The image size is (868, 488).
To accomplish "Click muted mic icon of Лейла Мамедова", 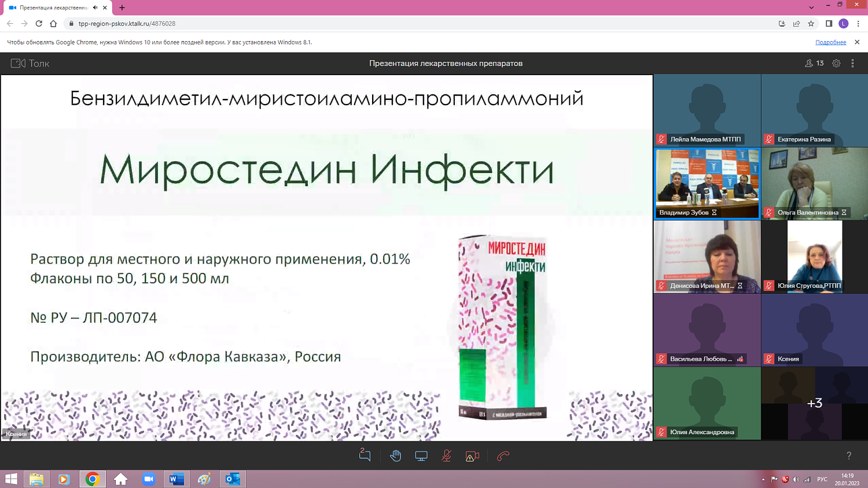I will pyautogui.click(x=661, y=139).
